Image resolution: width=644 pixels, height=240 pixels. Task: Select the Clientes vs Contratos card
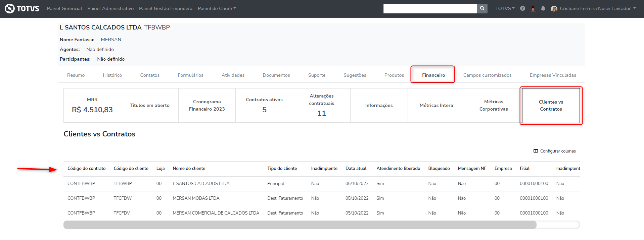pos(551,105)
